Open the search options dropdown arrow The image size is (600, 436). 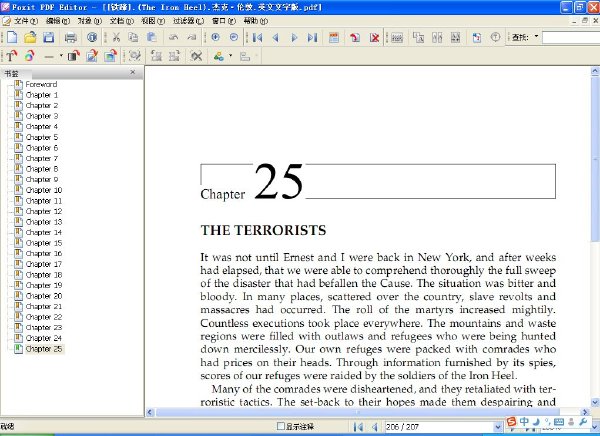[x=536, y=36]
